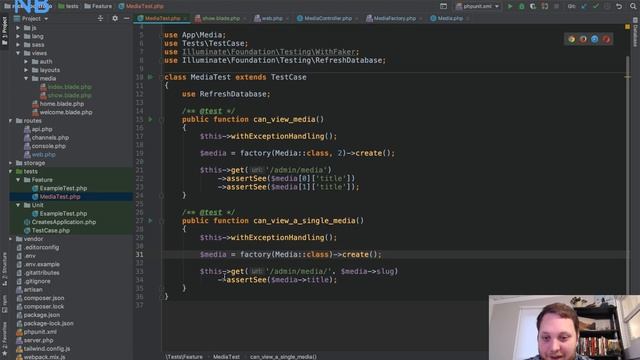This screenshot has height=360, width=640.
Task: Switch to web.php editor tab
Action: coord(271,18)
